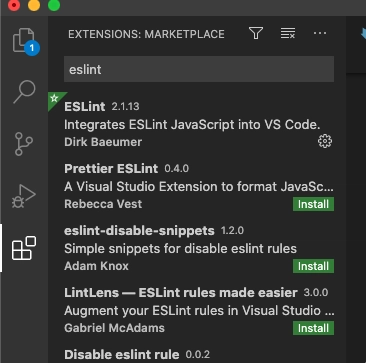Install the eslint-disable-snippets extension
The height and width of the screenshot is (363, 366).
coord(313,266)
